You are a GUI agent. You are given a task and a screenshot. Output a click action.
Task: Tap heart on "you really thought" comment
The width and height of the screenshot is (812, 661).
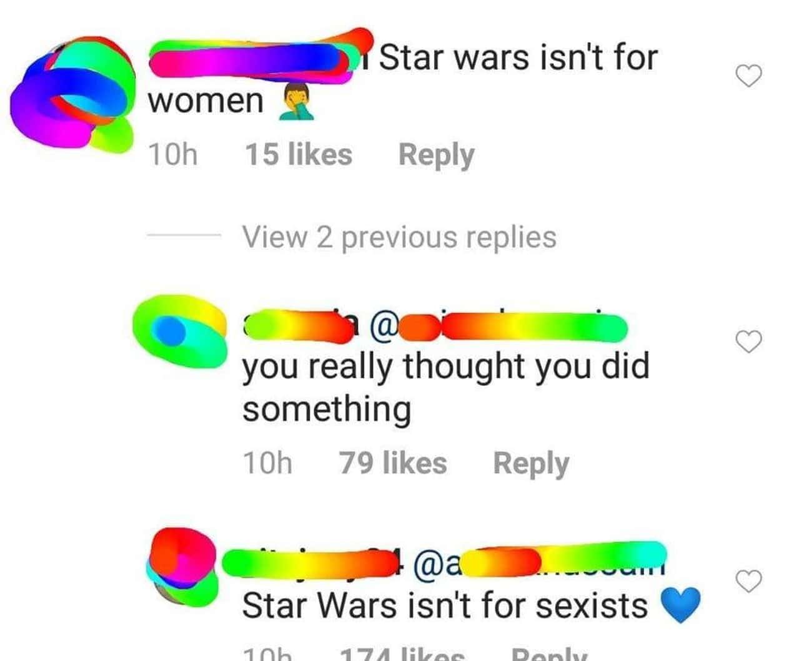click(x=748, y=341)
